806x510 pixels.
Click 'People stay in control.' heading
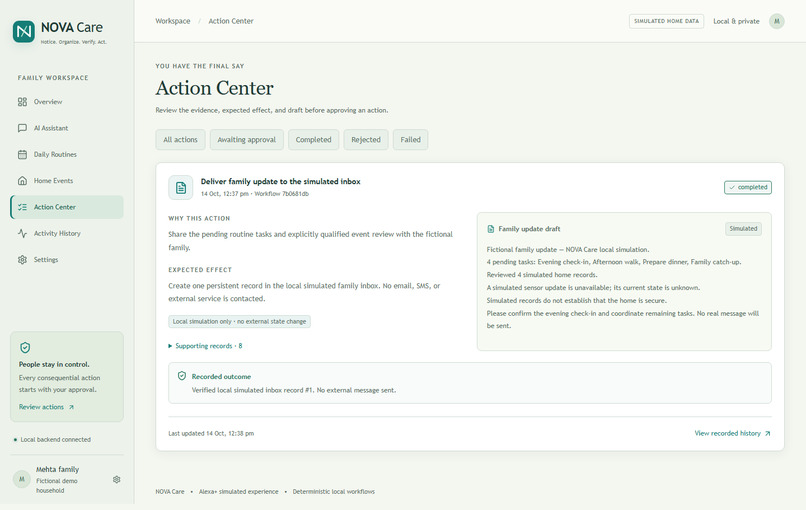[x=54, y=365]
